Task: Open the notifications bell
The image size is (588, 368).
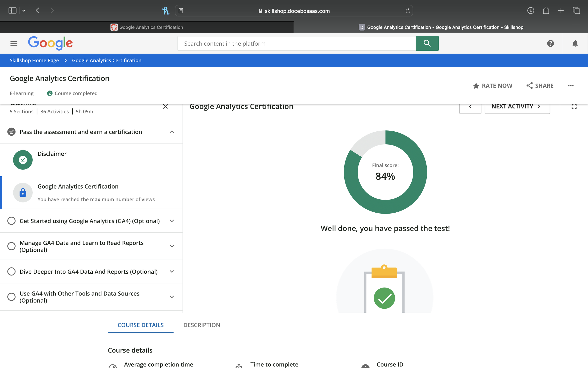Action: pyautogui.click(x=575, y=43)
